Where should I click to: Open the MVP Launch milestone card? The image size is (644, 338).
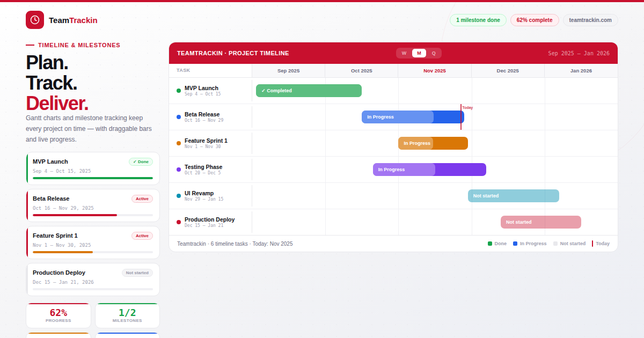93,169
